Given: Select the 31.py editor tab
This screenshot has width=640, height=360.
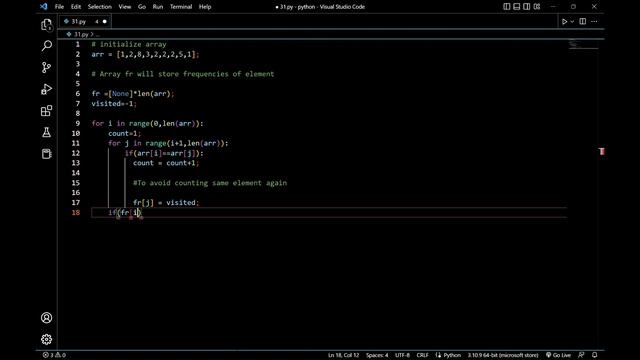Looking at the screenshot, I should [85, 21].
